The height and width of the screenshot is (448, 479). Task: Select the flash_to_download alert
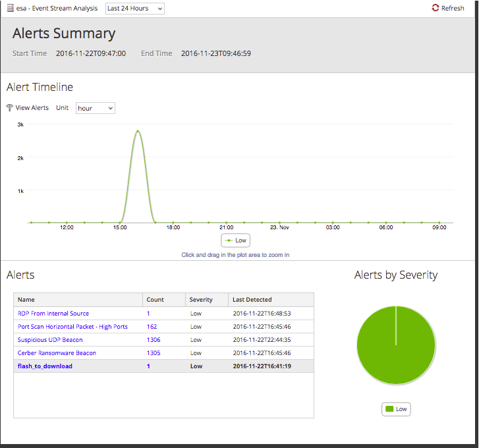tap(45, 366)
